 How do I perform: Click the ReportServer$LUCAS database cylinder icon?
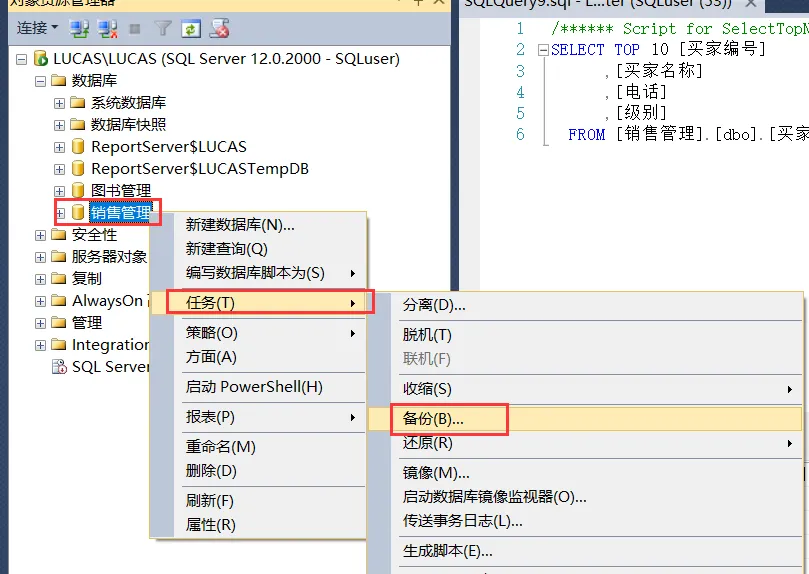pyautogui.click(x=78, y=146)
